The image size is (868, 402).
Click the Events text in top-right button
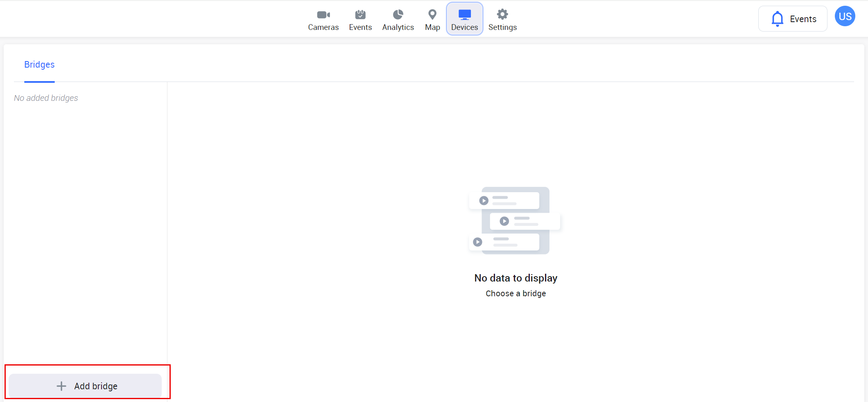click(x=803, y=19)
